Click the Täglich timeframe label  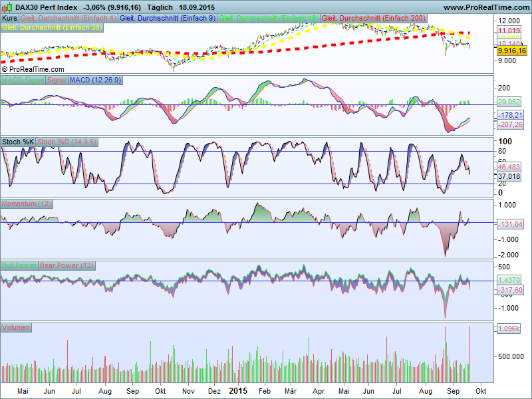[x=160, y=7]
